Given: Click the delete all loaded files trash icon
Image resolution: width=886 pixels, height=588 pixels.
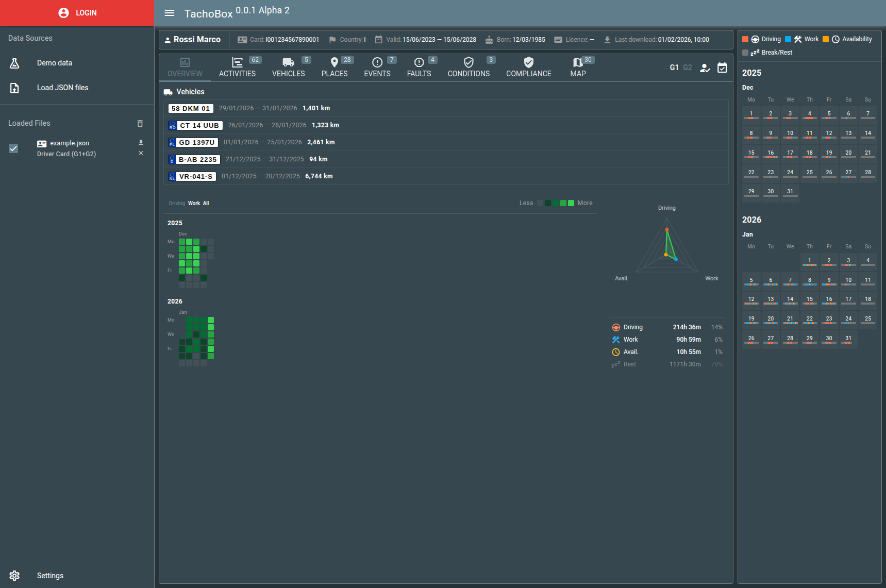Looking at the screenshot, I should 140,124.
